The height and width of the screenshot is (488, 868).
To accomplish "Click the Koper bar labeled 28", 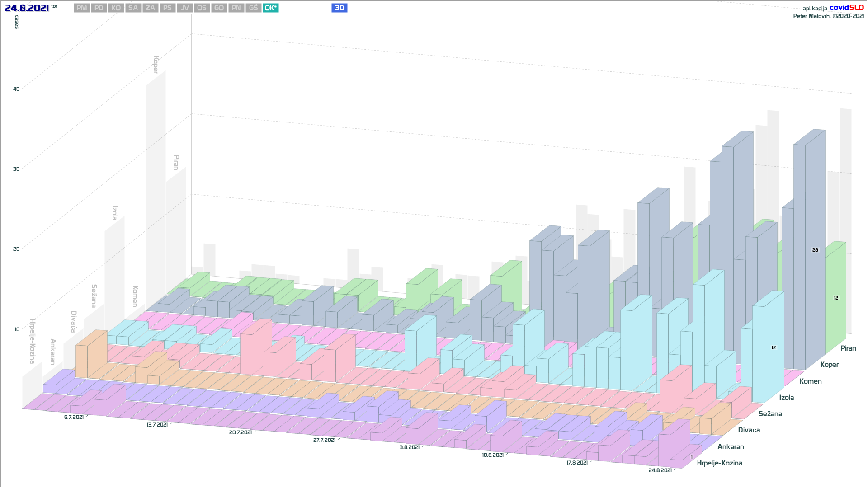I will (815, 250).
